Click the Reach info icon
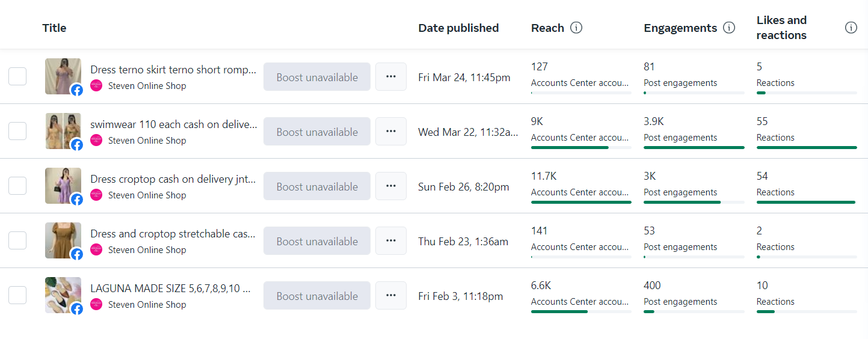The width and height of the screenshot is (868, 339). [576, 28]
